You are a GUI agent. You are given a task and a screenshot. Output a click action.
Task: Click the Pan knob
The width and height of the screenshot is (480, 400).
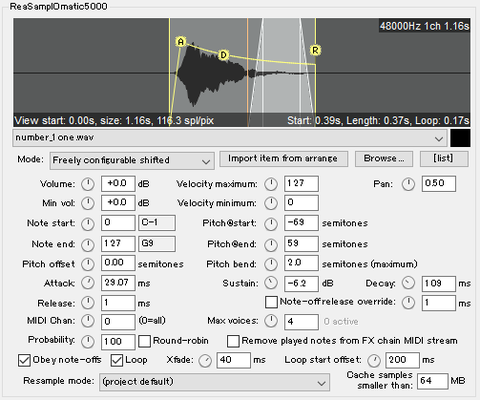click(408, 184)
